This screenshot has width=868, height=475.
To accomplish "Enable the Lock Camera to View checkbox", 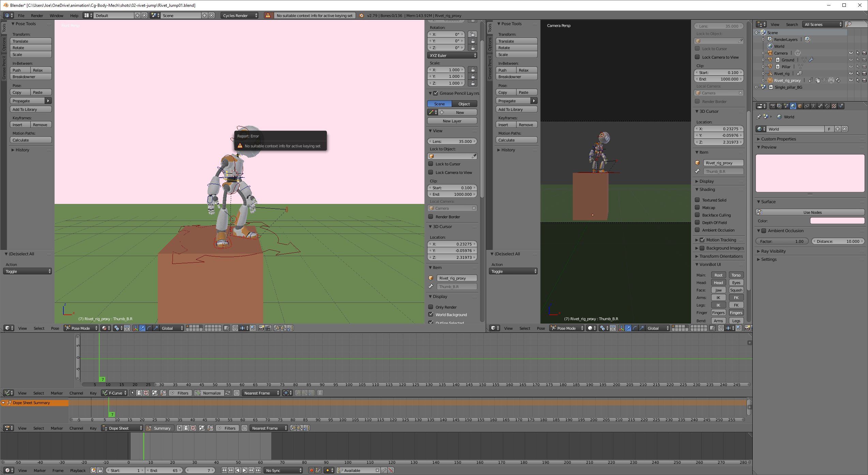I will pyautogui.click(x=431, y=173).
